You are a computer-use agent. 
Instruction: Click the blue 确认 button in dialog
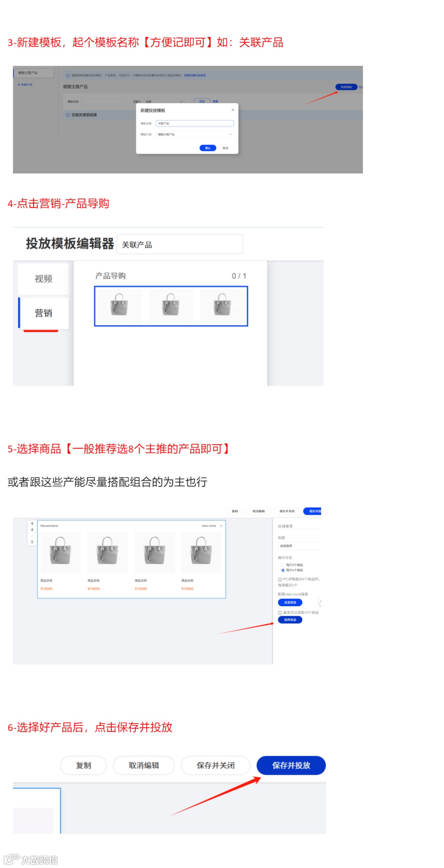pyautogui.click(x=208, y=148)
